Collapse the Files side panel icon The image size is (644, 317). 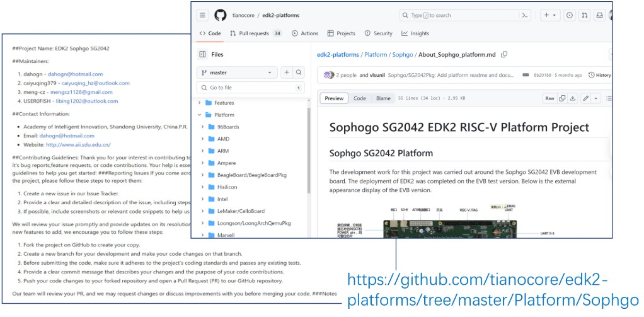pyautogui.click(x=202, y=55)
